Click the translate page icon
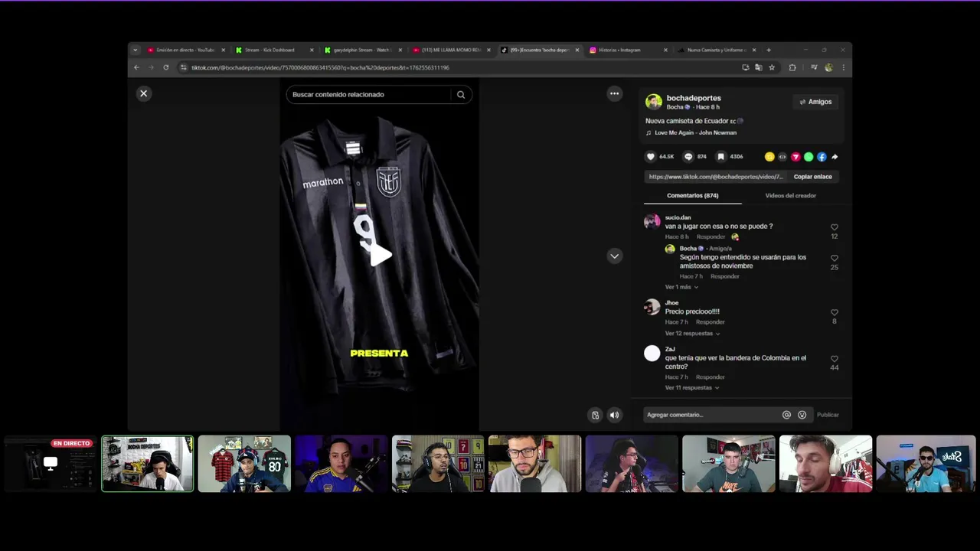This screenshot has width=980, height=551. click(758, 68)
